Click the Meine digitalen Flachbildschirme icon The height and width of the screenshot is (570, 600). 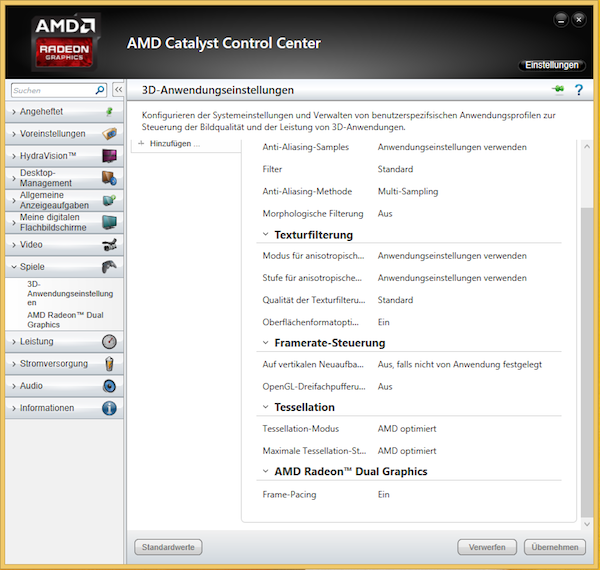[109, 222]
